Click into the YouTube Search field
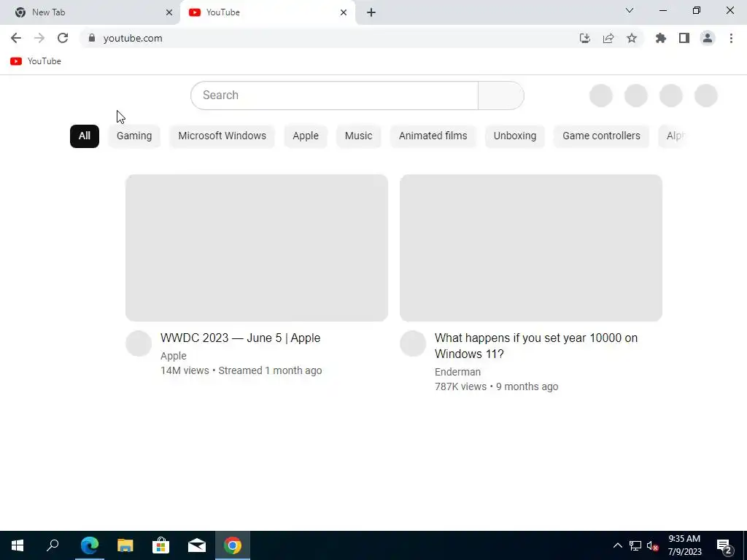Image resolution: width=747 pixels, height=560 pixels. [334, 96]
